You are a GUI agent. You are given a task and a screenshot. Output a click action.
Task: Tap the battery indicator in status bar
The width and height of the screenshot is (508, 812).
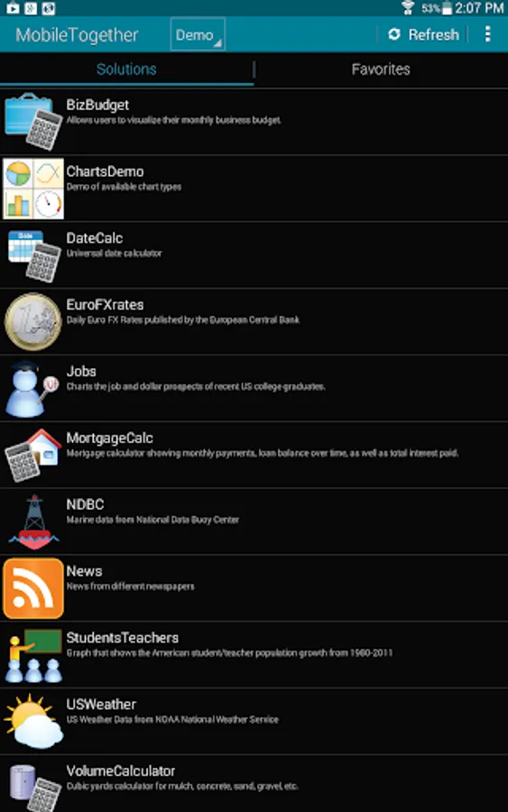pyautogui.click(x=447, y=8)
